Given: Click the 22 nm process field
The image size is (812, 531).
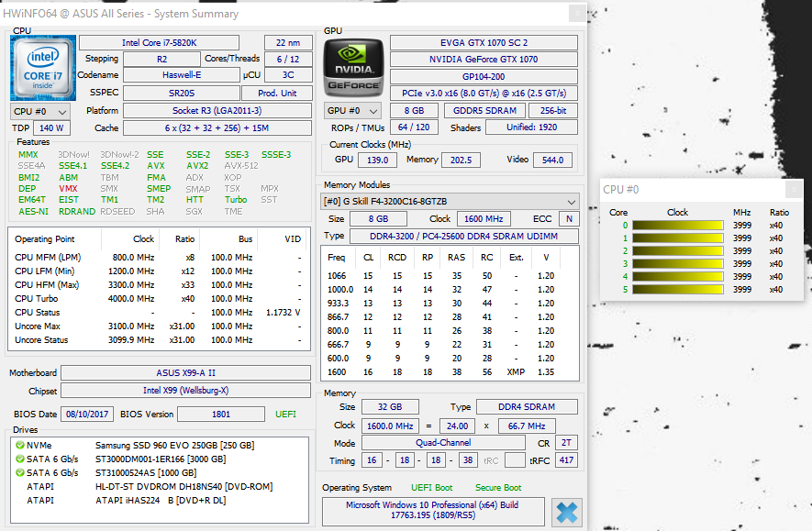Looking at the screenshot, I should click(288, 42).
